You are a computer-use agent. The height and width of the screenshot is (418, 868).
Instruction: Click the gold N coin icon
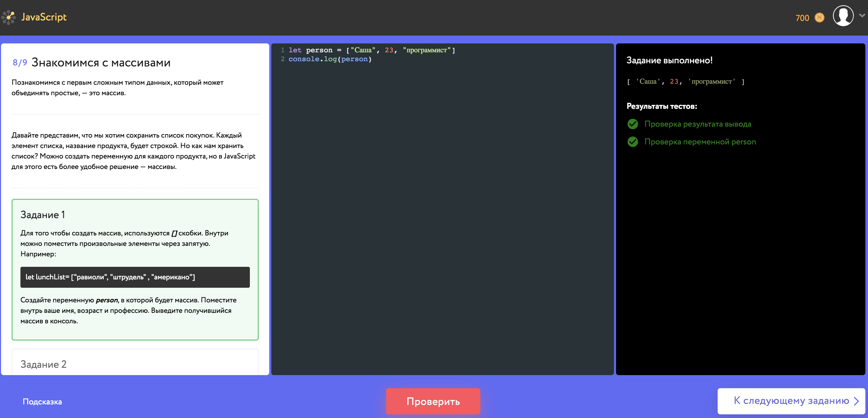819,18
